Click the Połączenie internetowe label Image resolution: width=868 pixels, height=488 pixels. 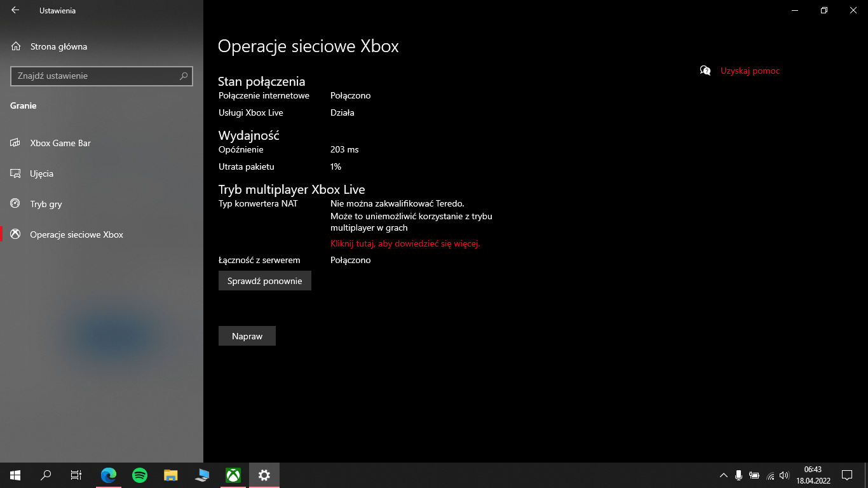(264, 95)
